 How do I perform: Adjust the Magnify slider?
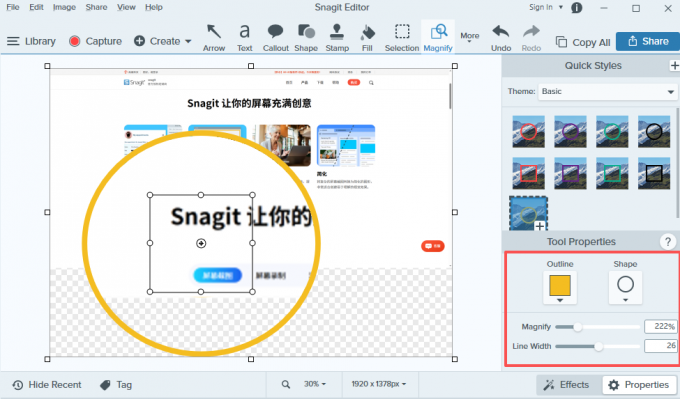point(578,327)
